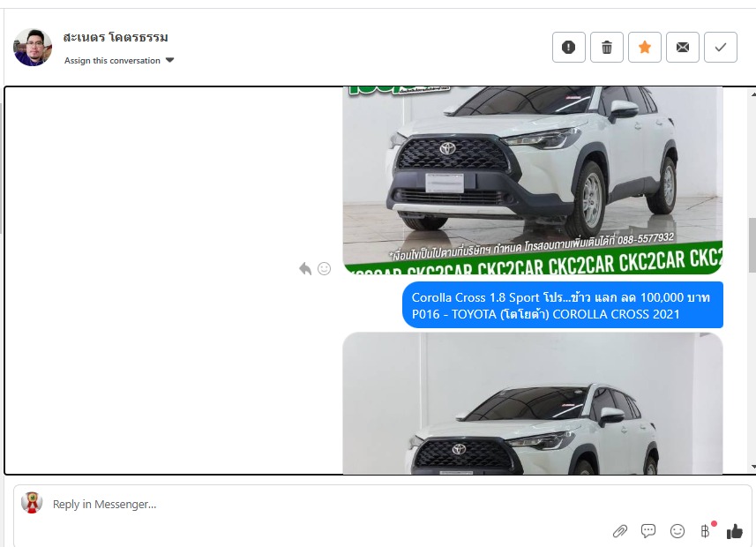Mark conversation as unread with the envelope icon
Image resolution: width=756 pixels, height=547 pixels.
(682, 48)
